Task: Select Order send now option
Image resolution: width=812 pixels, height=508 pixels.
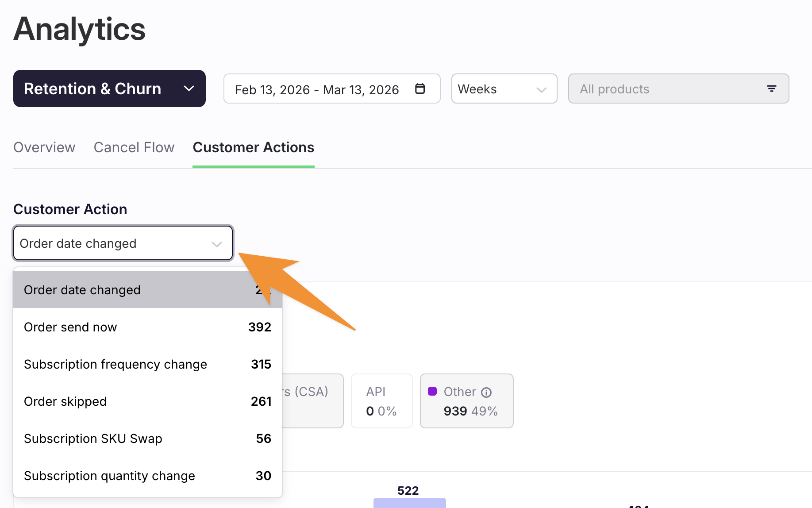Action: [x=147, y=327]
